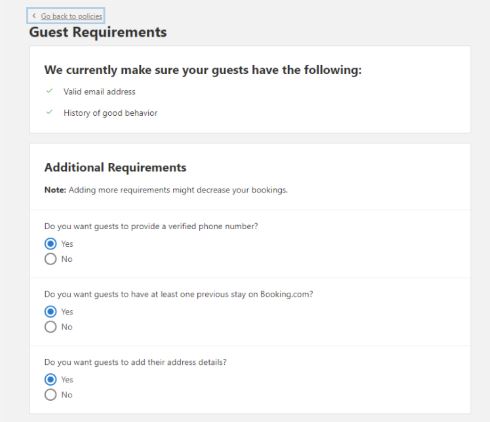Click the Additional Requirements heading
The image size is (490, 422).
coord(115,167)
